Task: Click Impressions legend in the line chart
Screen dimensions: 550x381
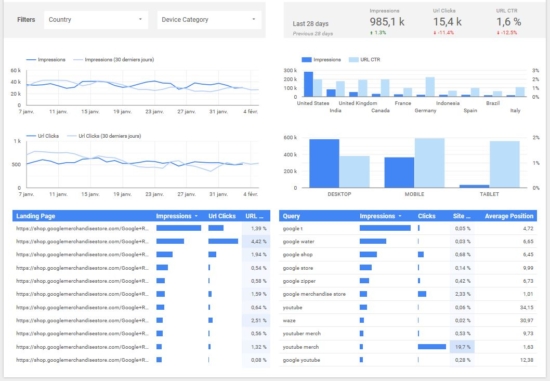Action: tap(46, 60)
